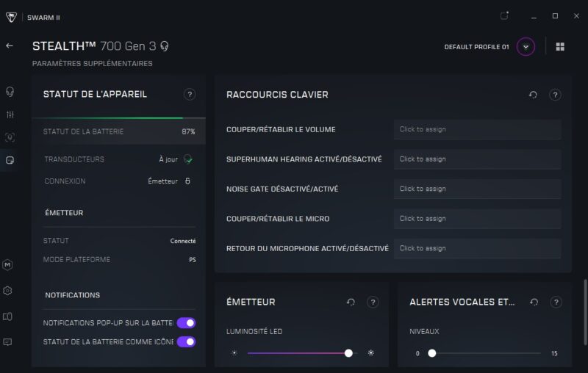Reset Raccourcis Clavier shortcuts
The image size is (588, 373).
click(x=533, y=95)
